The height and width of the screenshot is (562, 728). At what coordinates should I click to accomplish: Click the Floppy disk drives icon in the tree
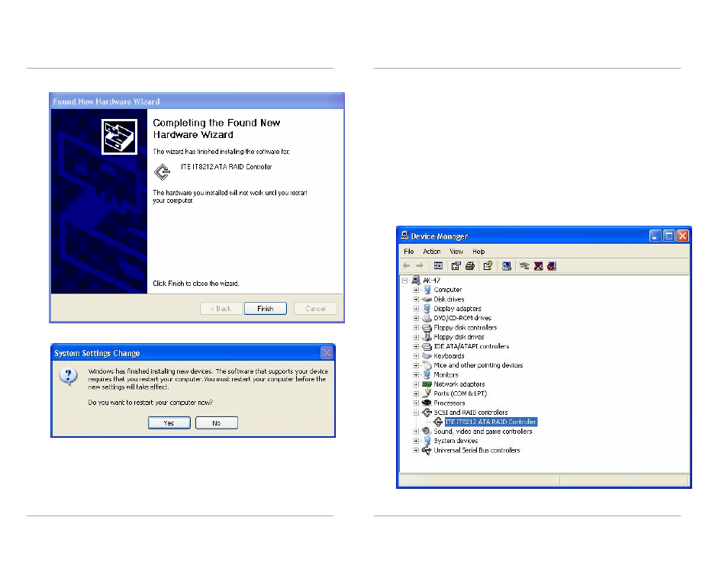(427, 337)
